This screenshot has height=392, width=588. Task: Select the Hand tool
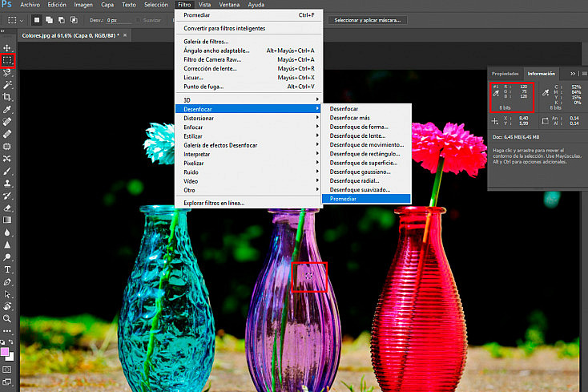coord(7,306)
